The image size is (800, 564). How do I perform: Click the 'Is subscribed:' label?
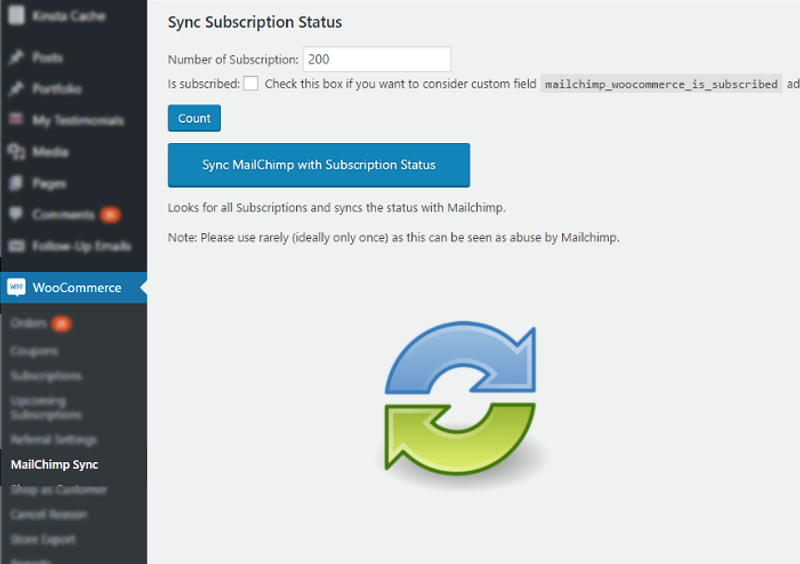[x=204, y=84]
